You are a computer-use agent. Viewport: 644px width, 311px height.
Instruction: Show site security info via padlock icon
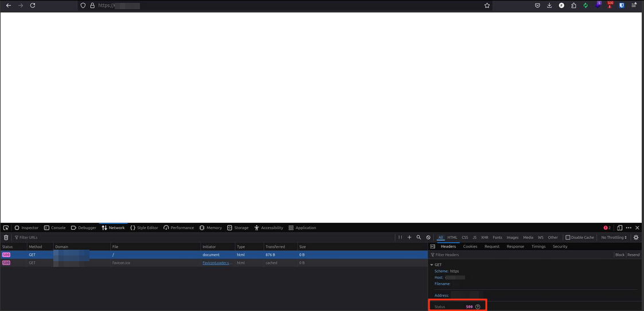coord(92,6)
